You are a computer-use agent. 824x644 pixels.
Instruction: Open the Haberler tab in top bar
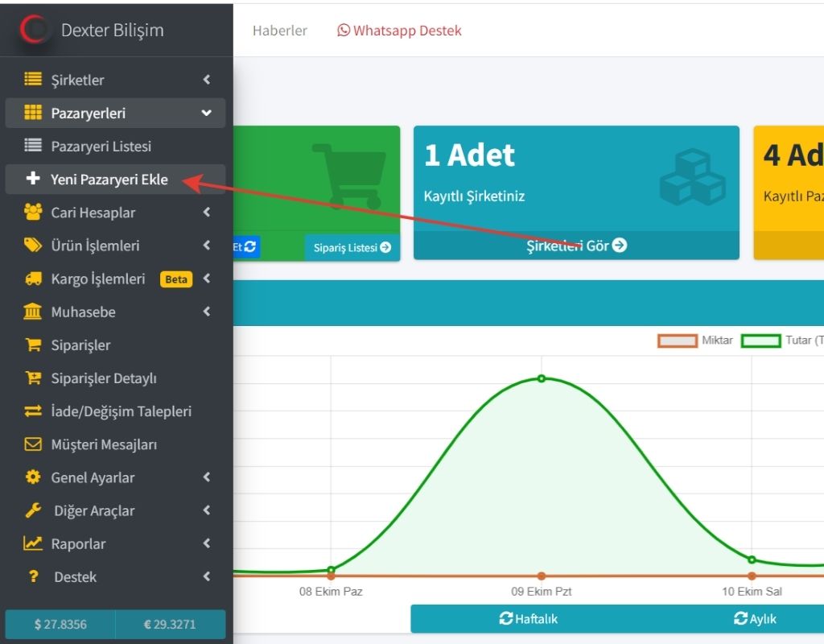280,31
